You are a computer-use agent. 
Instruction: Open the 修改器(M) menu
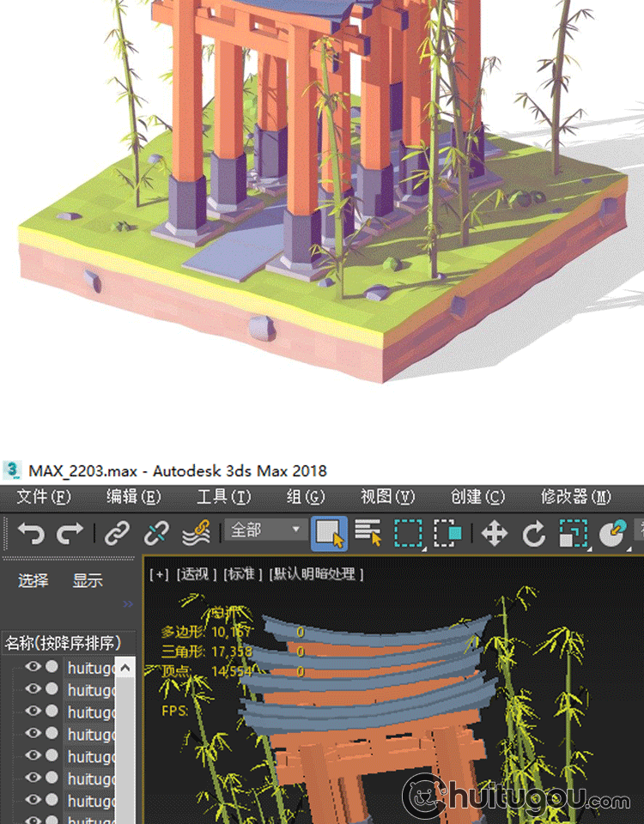point(575,497)
